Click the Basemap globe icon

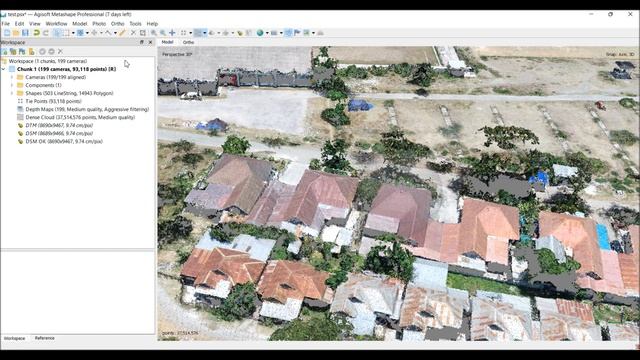click(x=260, y=33)
